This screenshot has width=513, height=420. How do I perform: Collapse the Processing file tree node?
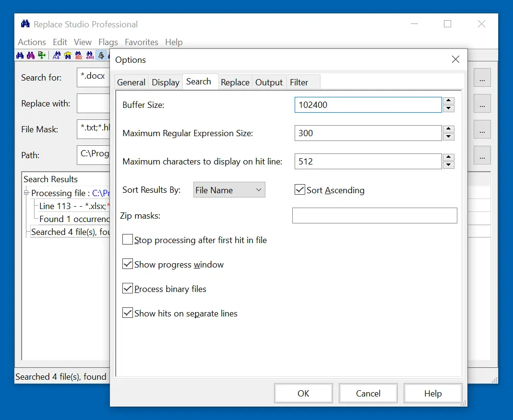click(26, 193)
